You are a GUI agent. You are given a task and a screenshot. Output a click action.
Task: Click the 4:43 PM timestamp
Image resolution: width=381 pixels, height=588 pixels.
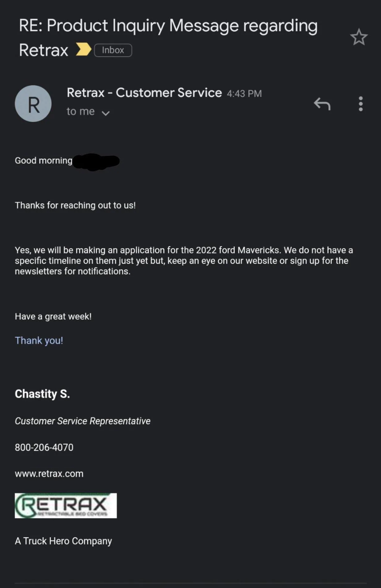point(244,93)
